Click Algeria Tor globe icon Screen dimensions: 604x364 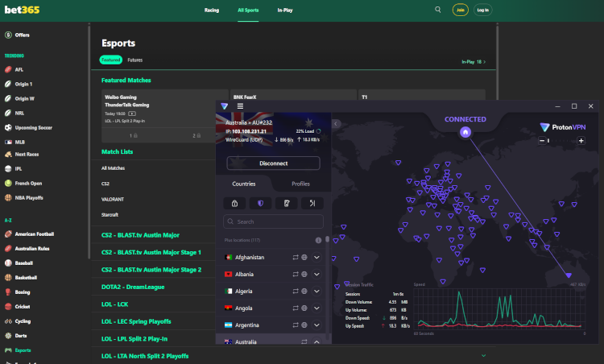(x=304, y=292)
